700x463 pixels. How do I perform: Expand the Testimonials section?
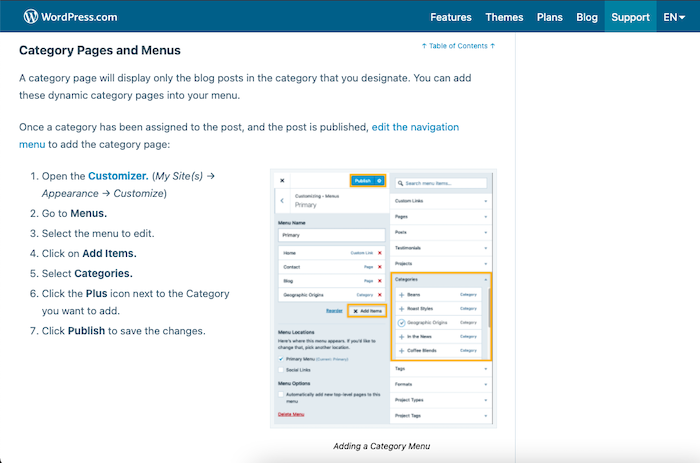[x=441, y=248]
